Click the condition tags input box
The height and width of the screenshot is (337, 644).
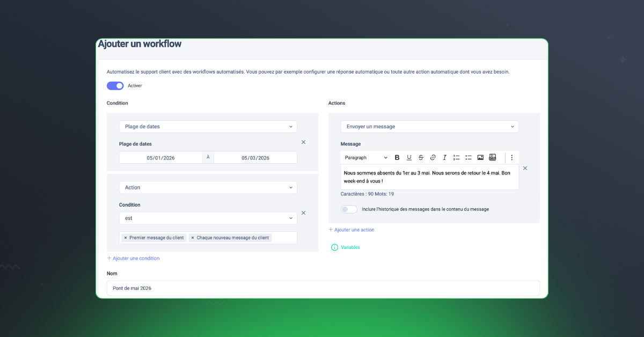point(208,238)
